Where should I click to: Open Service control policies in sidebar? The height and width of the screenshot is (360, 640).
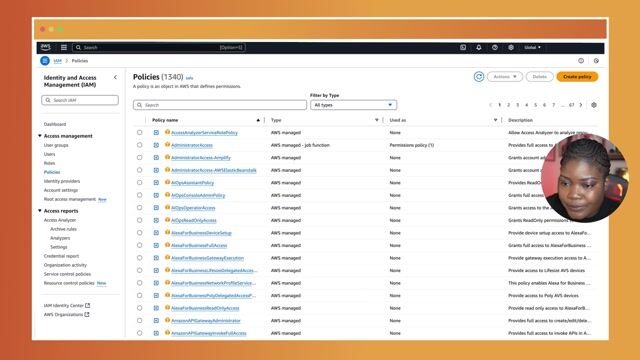(67, 274)
